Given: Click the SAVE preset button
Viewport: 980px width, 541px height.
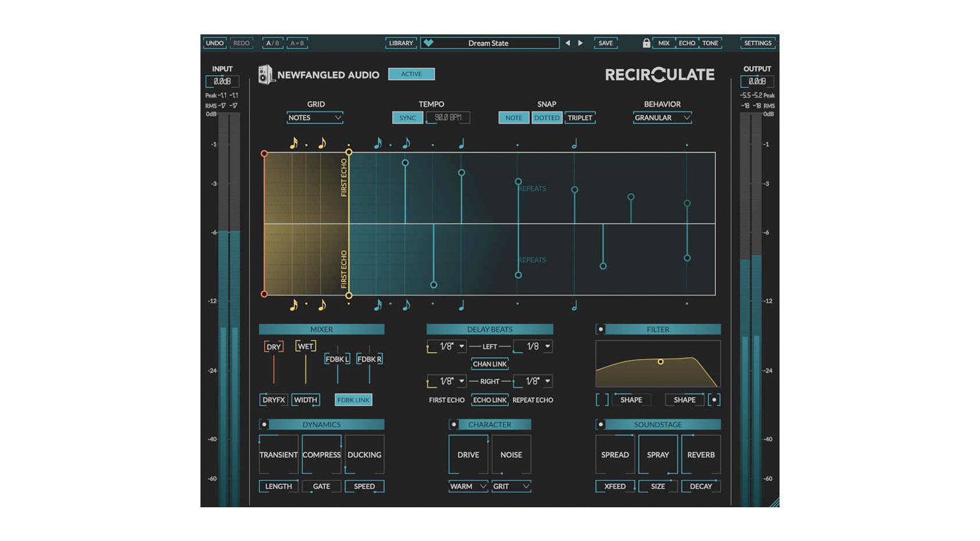Looking at the screenshot, I should 606,43.
